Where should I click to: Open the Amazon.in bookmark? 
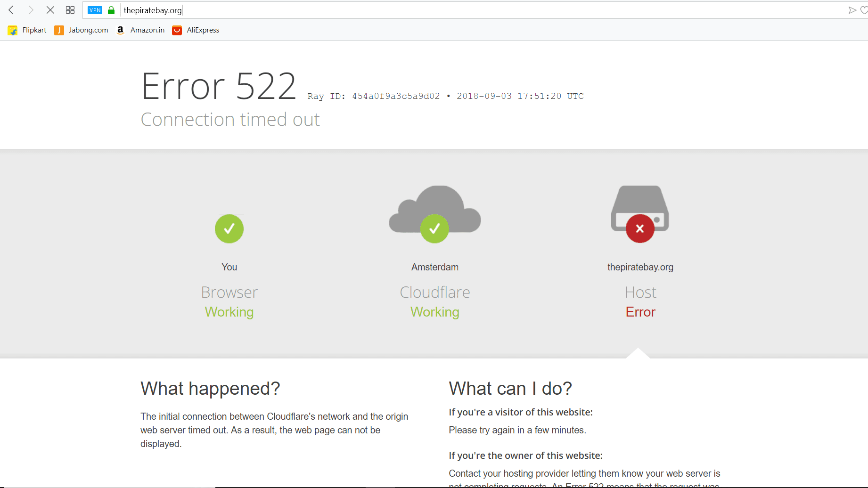coord(140,30)
